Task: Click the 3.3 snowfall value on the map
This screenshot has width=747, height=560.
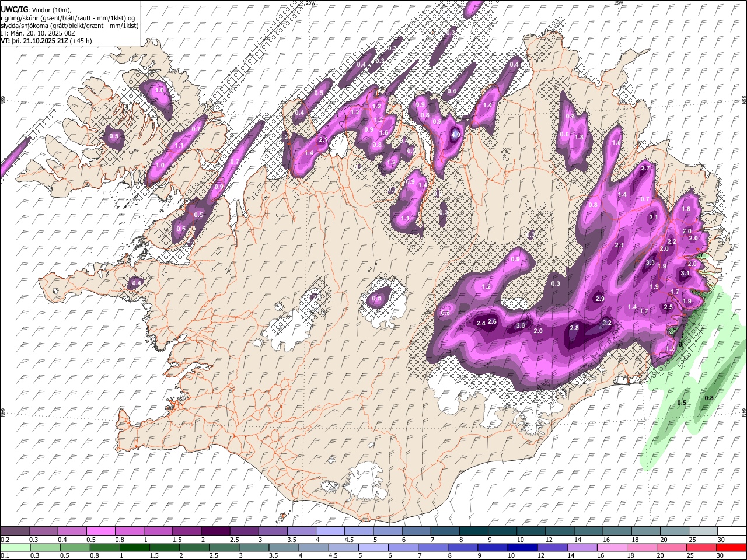Action: [651, 263]
